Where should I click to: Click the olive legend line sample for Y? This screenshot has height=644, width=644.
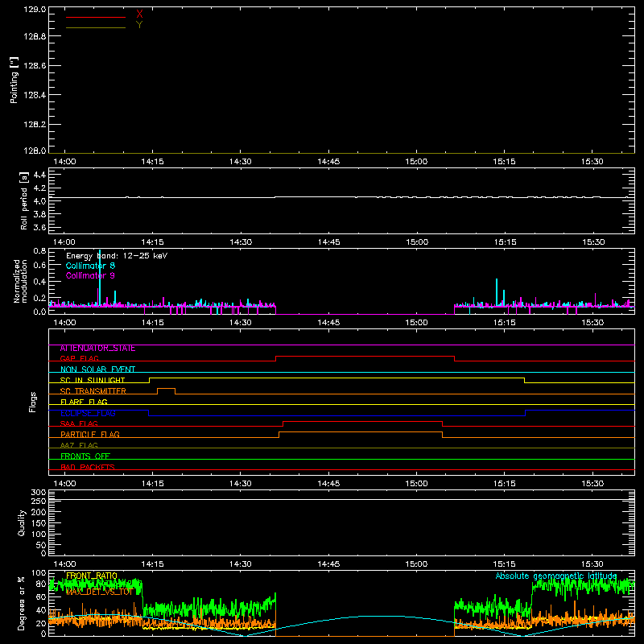click(x=96, y=27)
